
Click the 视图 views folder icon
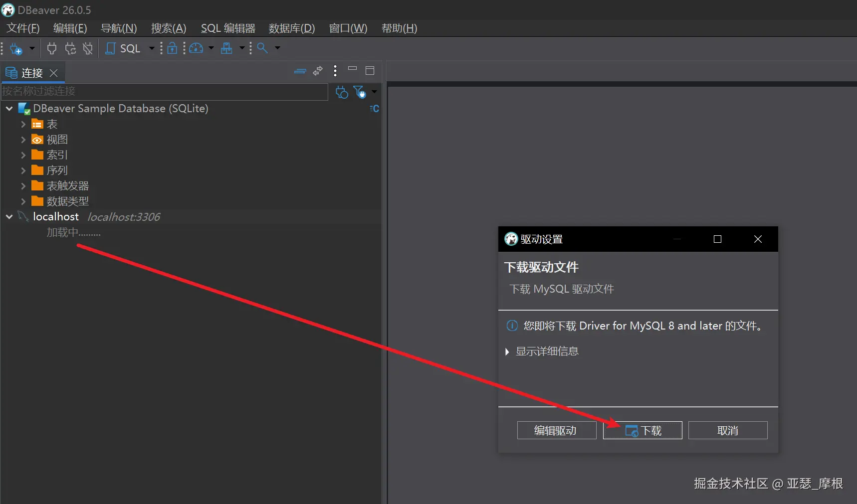click(x=37, y=140)
